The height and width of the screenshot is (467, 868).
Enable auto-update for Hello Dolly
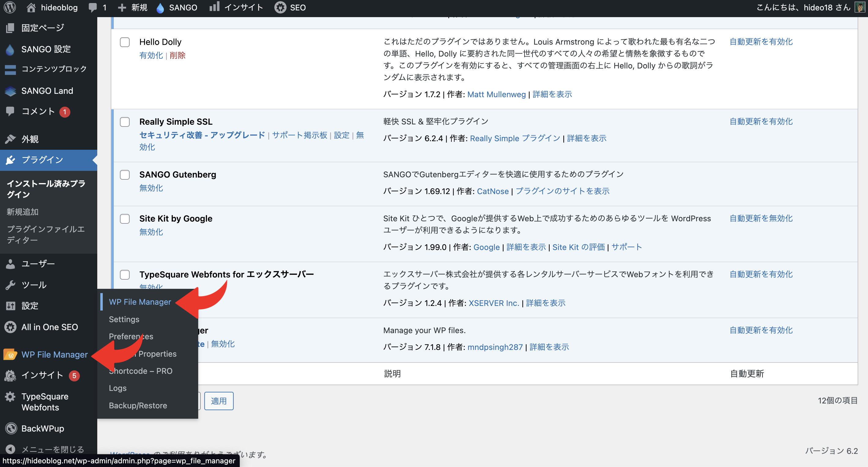761,42
